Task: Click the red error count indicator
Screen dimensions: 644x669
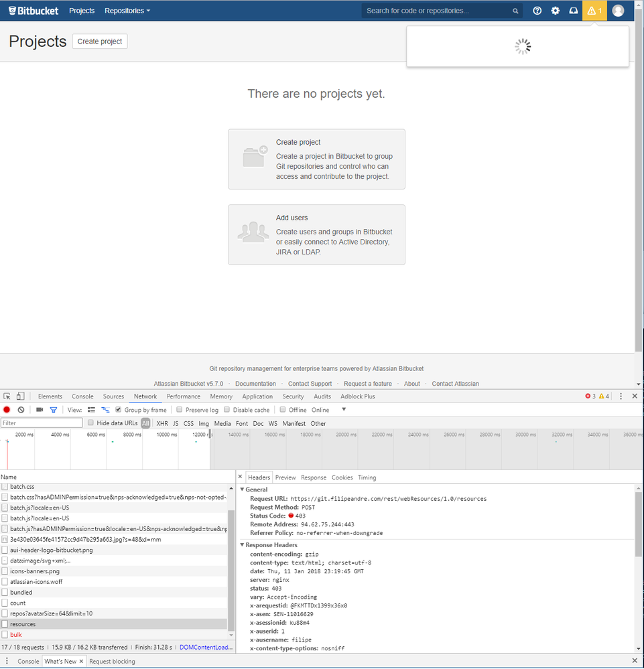Action: click(590, 396)
